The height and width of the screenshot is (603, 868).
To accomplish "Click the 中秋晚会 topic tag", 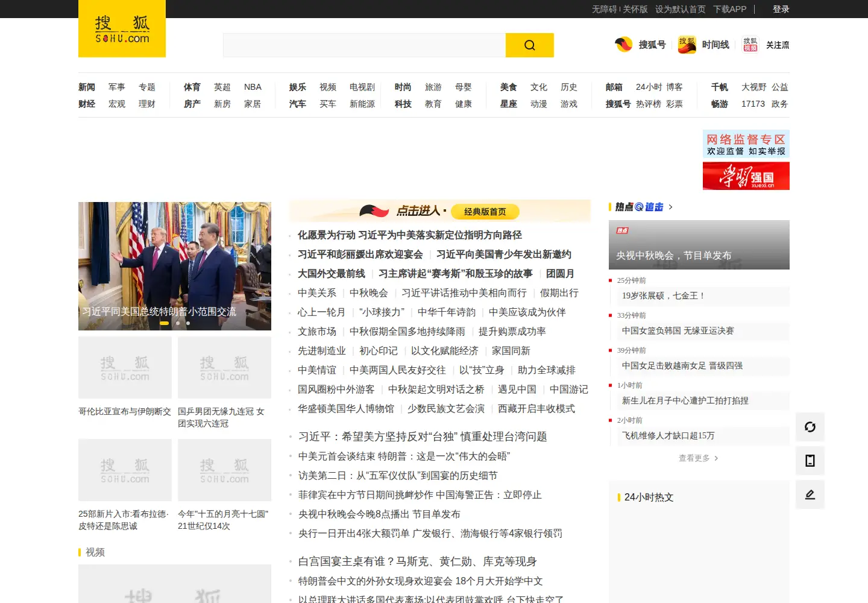I will click(x=369, y=293).
